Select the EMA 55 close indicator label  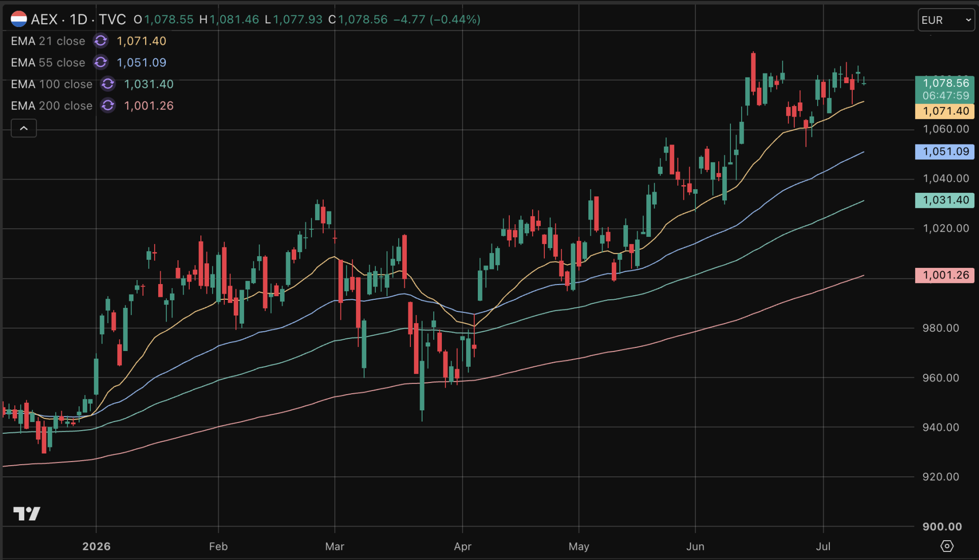click(x=48, y=62)
